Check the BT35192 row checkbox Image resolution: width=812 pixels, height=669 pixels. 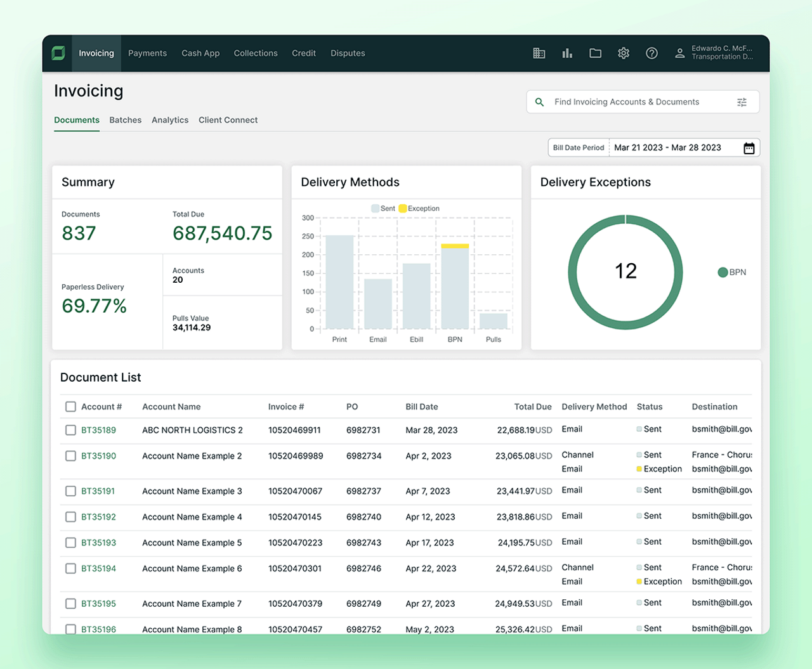70,517
